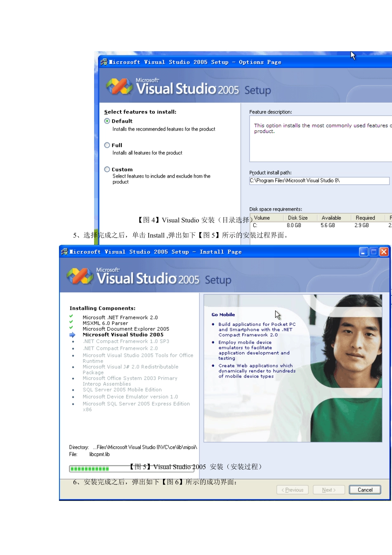This screenshot has width=392, height=555.
Task: Click '.NET Compact Framework 2.0' item
Action: [120, 349]
